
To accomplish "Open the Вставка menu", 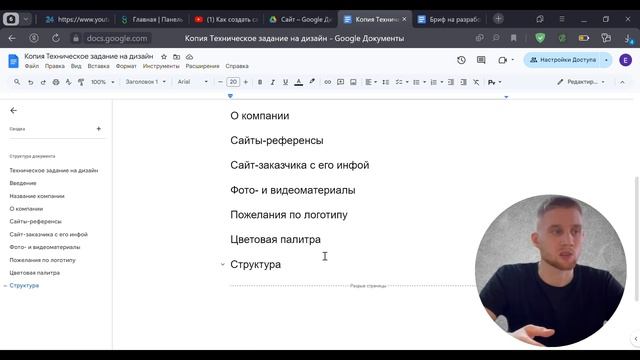I will [98, 66].
